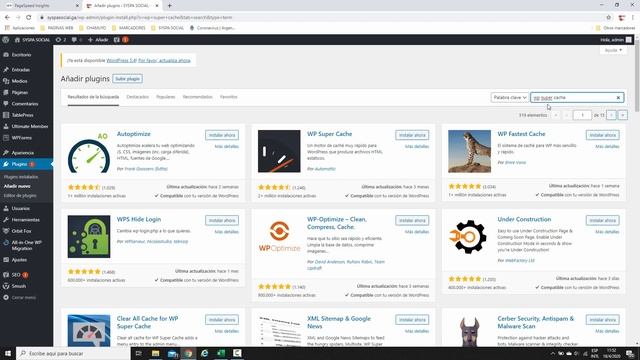Open the updates counter in admin bar
Viewport: 640px width, 360px height.
[x=60, y=40]
